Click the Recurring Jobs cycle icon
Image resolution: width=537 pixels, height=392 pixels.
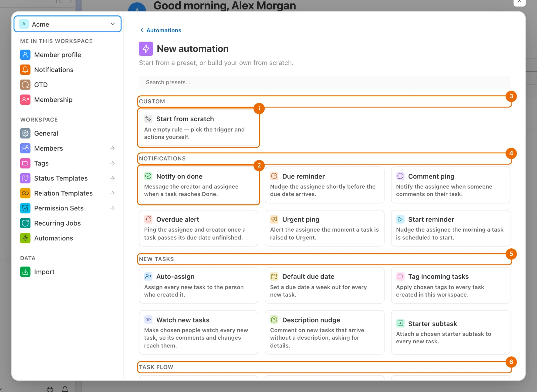[x=25, y=223]
